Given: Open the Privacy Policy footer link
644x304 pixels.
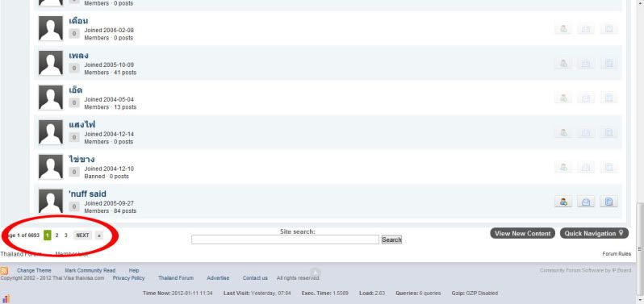Looking at the screenshot, I should [128, 278].
